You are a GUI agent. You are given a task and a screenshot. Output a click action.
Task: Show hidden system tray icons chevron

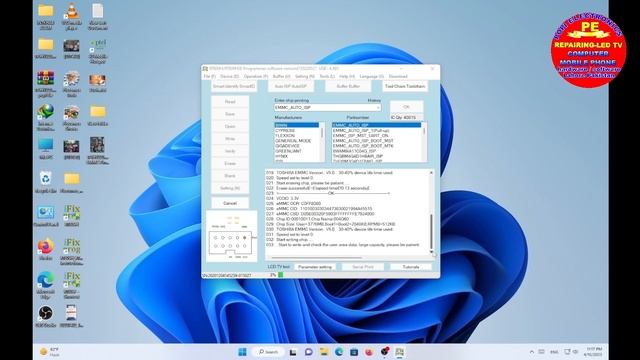[531, 352]
